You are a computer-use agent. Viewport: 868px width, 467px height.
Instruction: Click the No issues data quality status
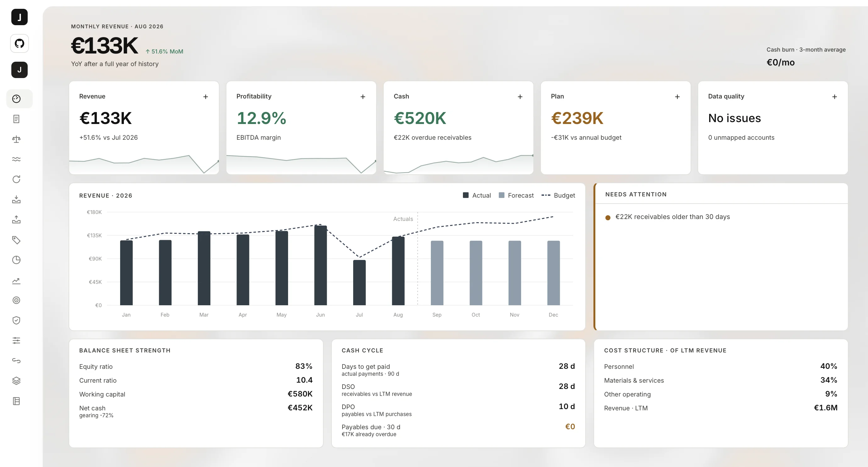pyautogui.click(x=735, y=118)
